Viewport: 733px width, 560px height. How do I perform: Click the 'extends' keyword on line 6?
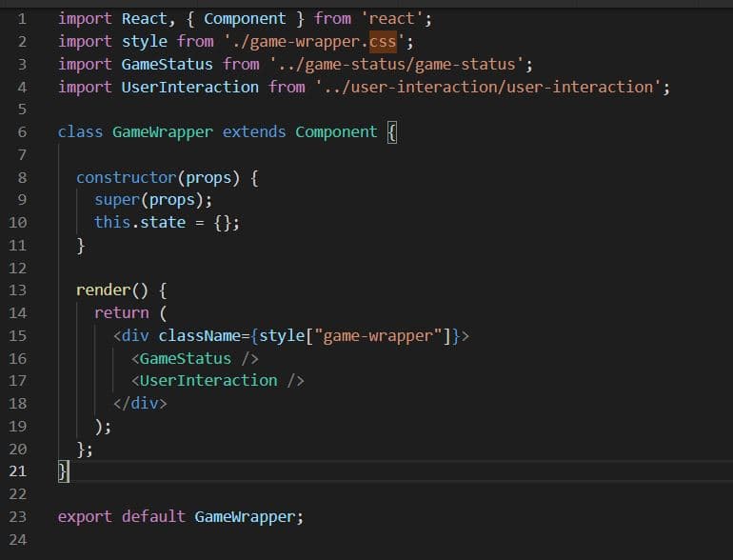254,132
